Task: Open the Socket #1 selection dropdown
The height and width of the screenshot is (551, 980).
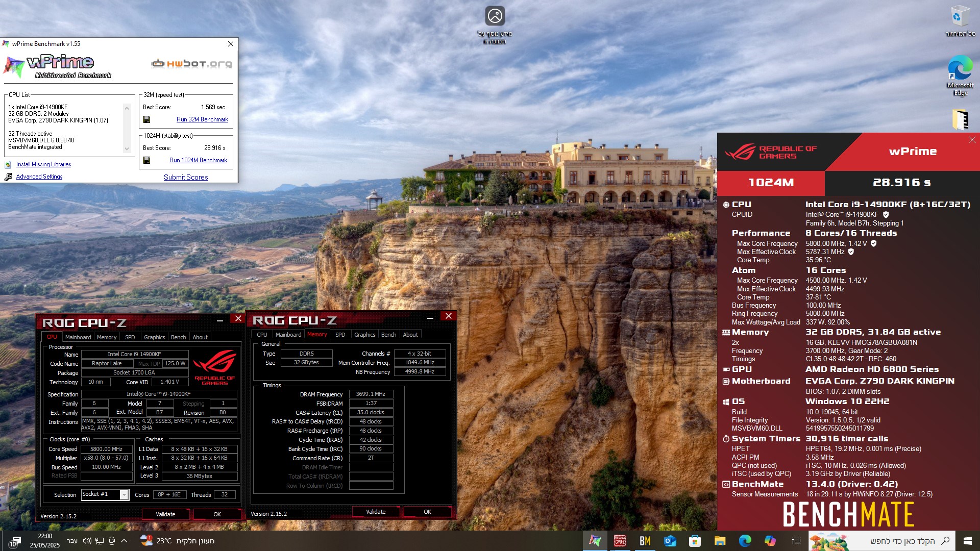Action: click(x=124, y=494)
